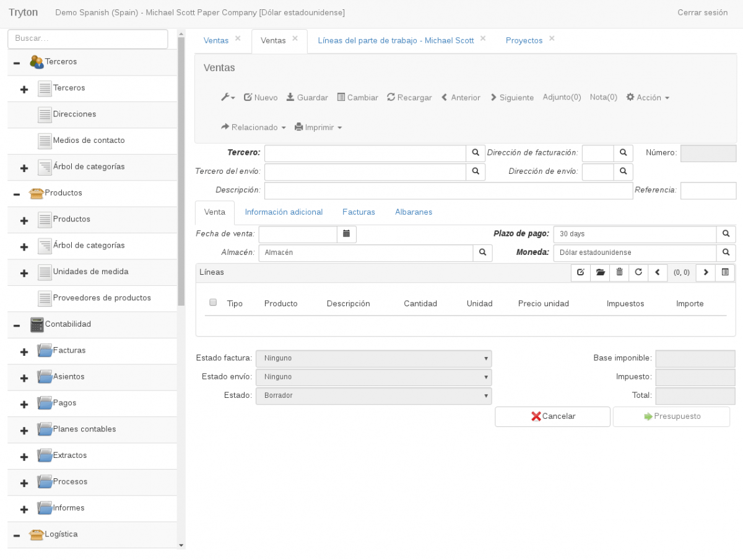
Task: Click the magnifier icon beside Tercero field
Action: tap(474, 153)
